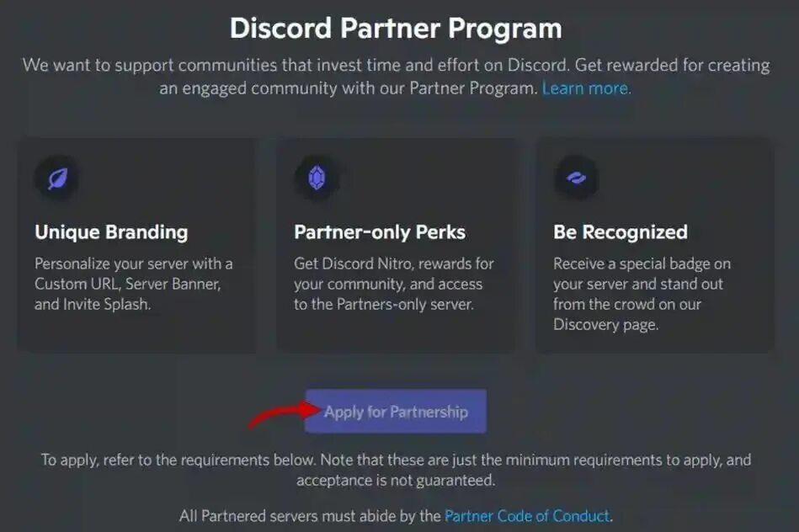This screenshot has height=532, width=799.
Task: Click the leaf icon above Unique Branding
Action: 57,178
